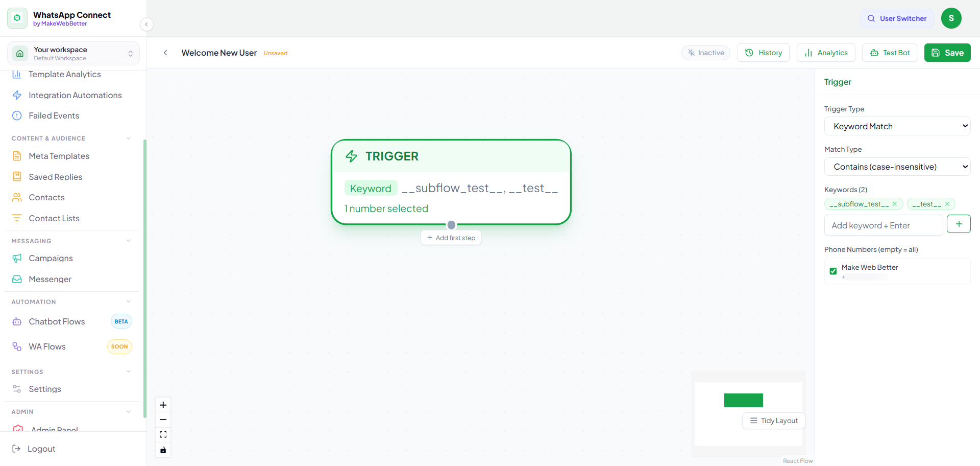Click the sidebar scrollbar

[x=145, y=278]
